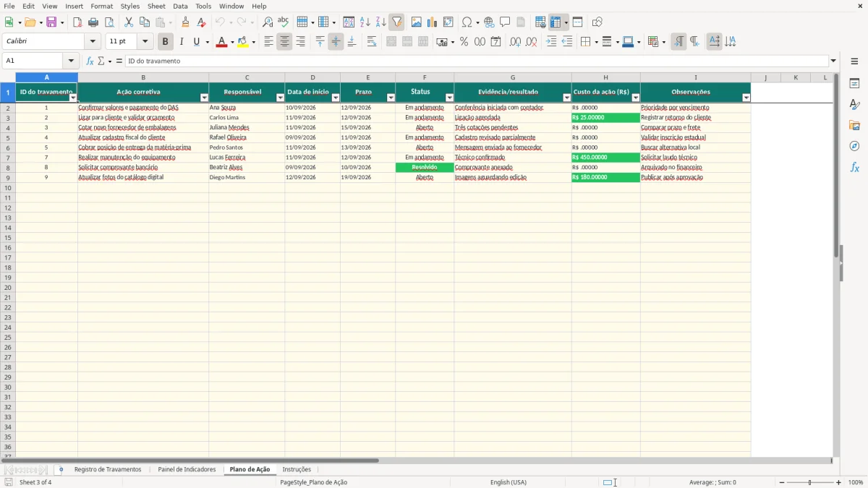The image size is (868, 488).
Task: Toggle Center Vertically alignment
Action: pyautogui.click(x=336, y=42)
